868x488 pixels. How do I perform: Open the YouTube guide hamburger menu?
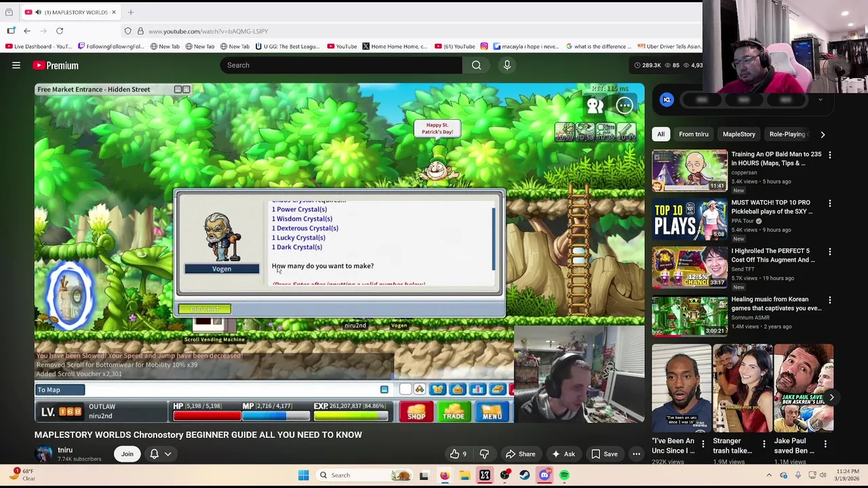click(x=16, y=65)
